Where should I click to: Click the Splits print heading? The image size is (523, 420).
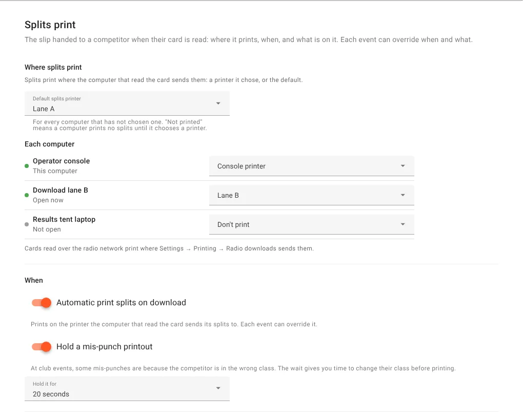pos(50,25)
